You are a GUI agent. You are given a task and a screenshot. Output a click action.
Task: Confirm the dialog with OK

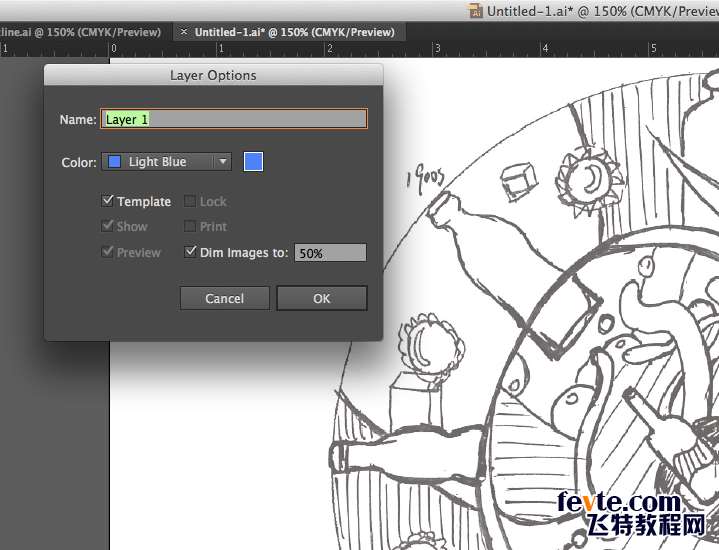pyautogui.click(x=321, y=298)
